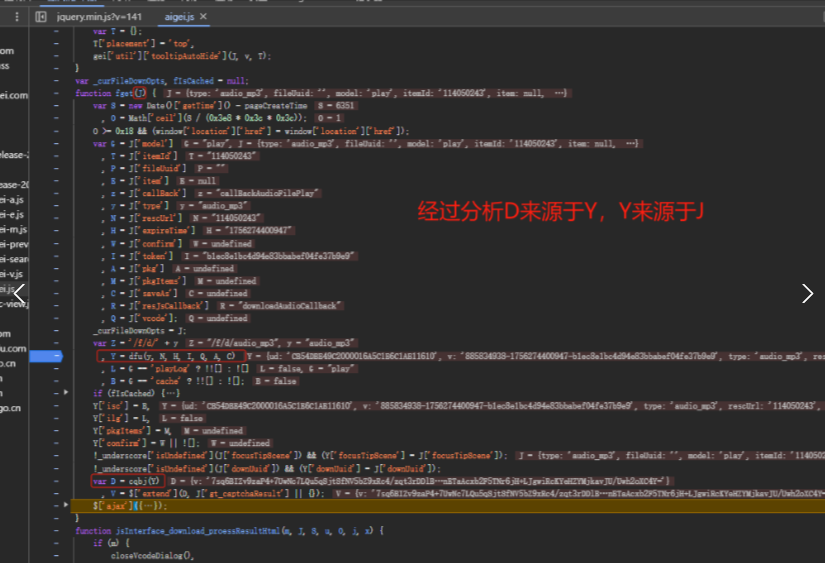Click the 'B = G == 'cache'' expression

click(178, 381)
